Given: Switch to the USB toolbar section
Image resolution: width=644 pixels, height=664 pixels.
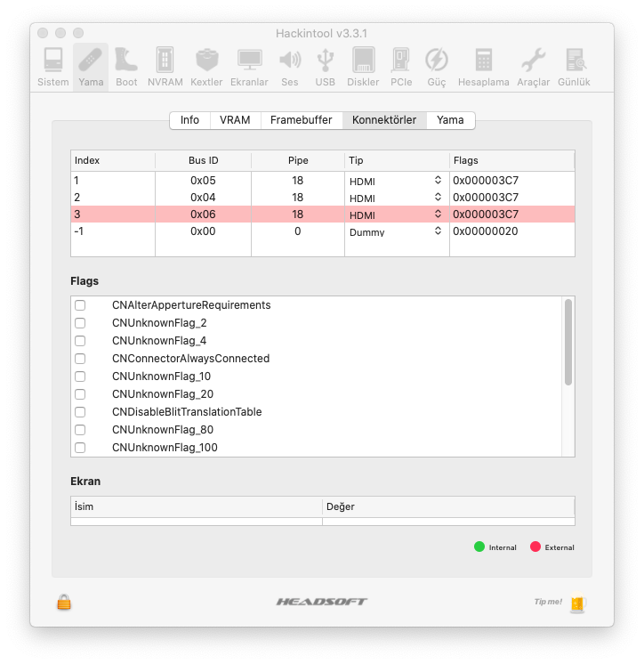Looking at the screenshot, I should pos(325,67).
